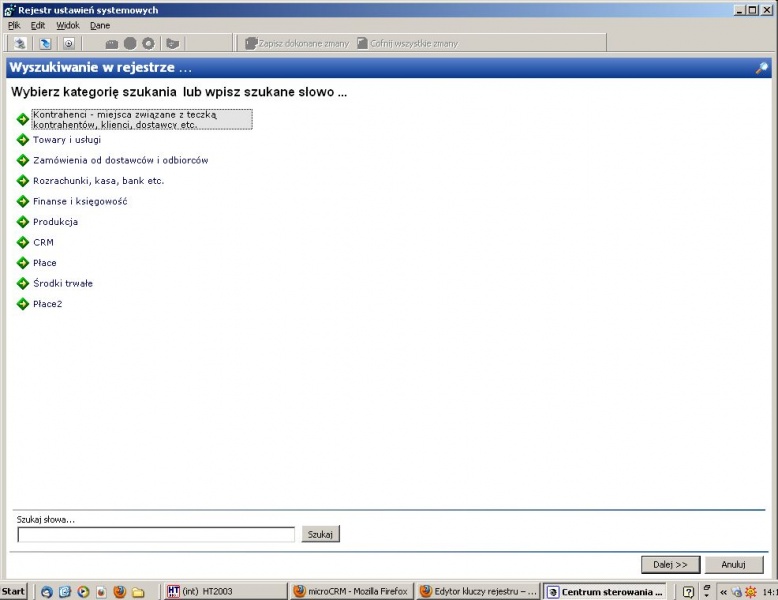This screenshot has width=778, height=600.
Task: Switch to microCRM - Mozilla Firefox taskbar window
Action: [351, 592]
